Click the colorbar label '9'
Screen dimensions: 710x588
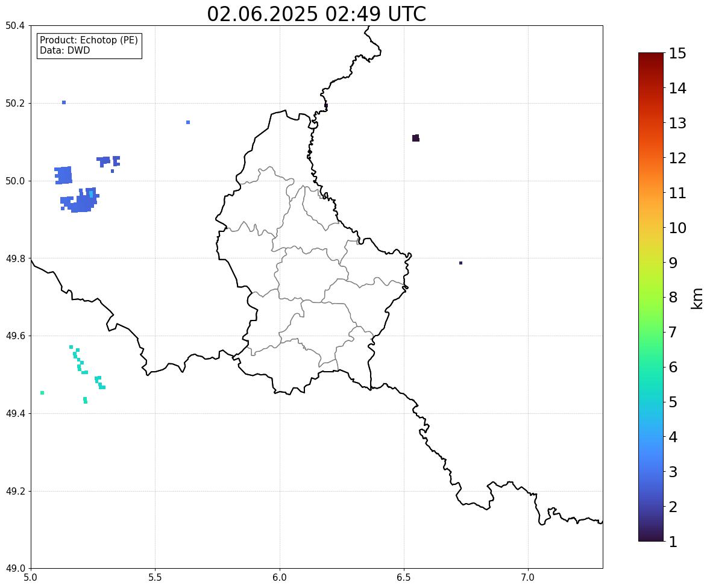(x=673, y=263)
